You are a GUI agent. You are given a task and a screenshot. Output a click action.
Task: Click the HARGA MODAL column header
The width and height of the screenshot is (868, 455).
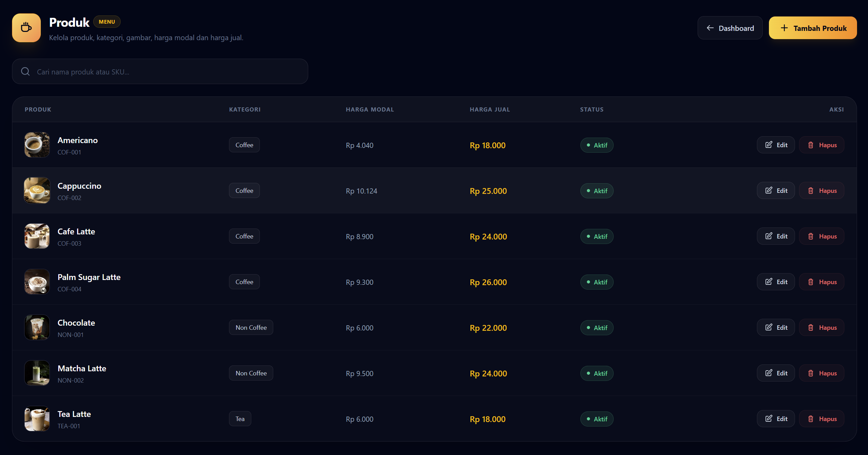[x=370, y=109]
